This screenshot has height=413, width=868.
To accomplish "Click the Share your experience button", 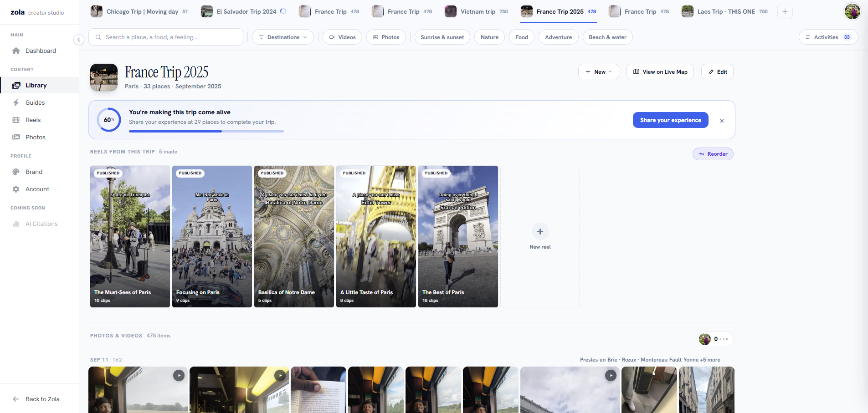I will [x=671, y=120].
